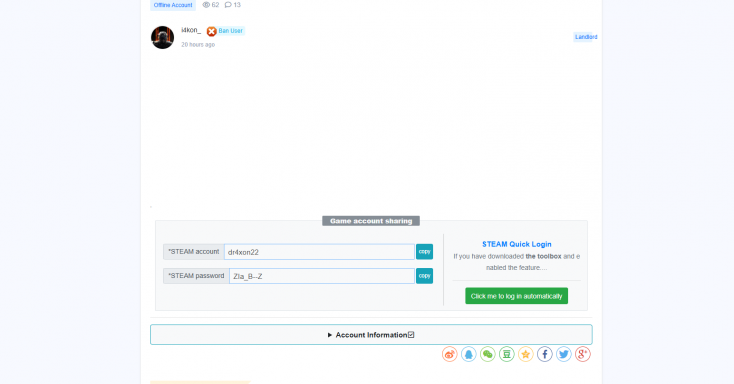
Task: Select the Offline Account tag
Action: click(x=173, y=5)
